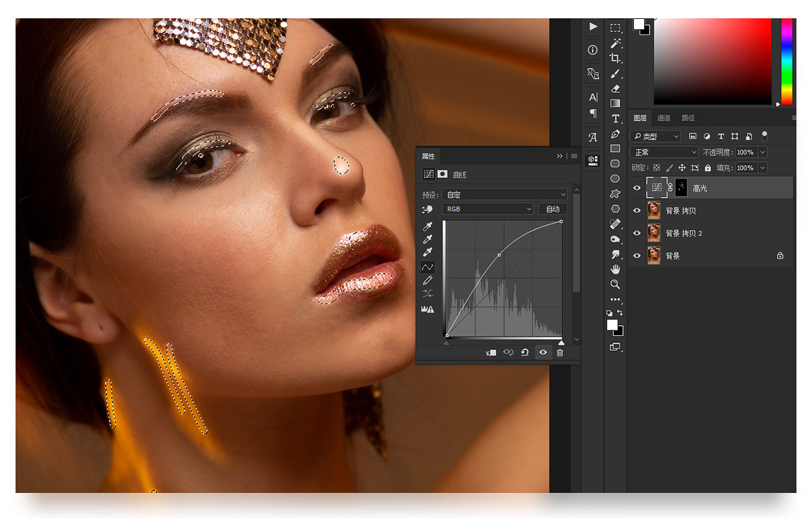This screenshot has width=812, height=518.
Task: Delete the Curves adjustment with trash icon
Action: pos(560,352)
